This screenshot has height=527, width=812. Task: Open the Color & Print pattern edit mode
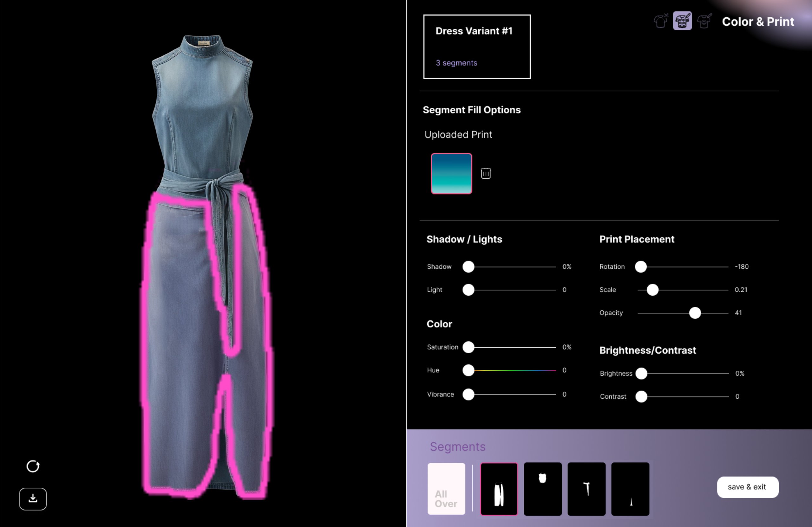point(682,21)
